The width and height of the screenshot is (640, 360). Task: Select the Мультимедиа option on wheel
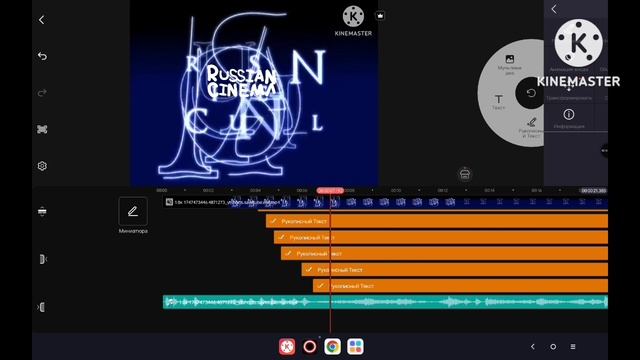(509, 64)
